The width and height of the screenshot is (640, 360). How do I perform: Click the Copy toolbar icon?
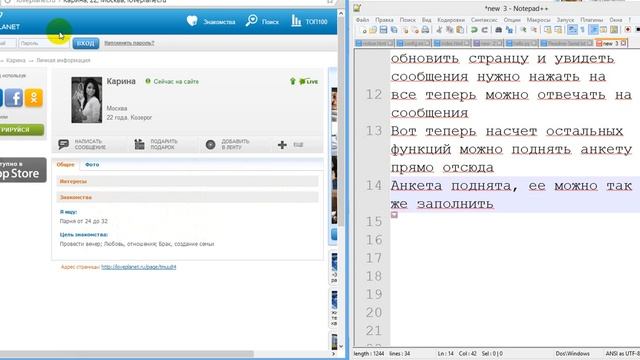[449, 30]
